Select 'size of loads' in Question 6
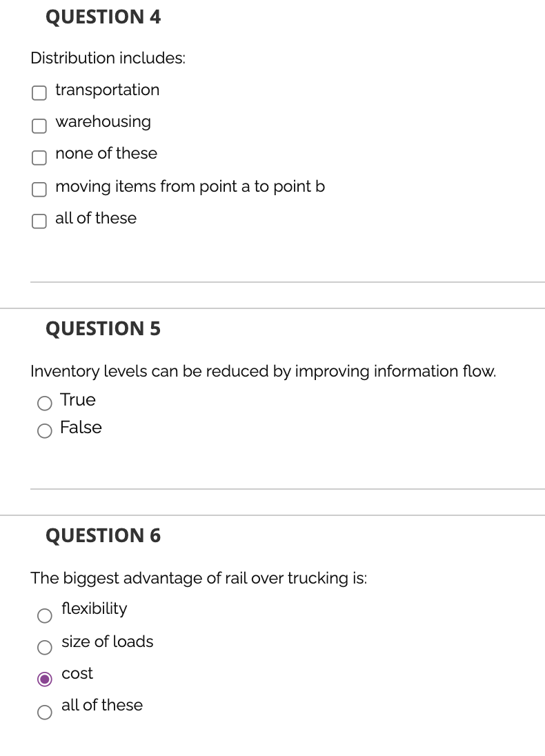This screenshot has width=545, height=756. pyautogui.click(x=44, y=647)
